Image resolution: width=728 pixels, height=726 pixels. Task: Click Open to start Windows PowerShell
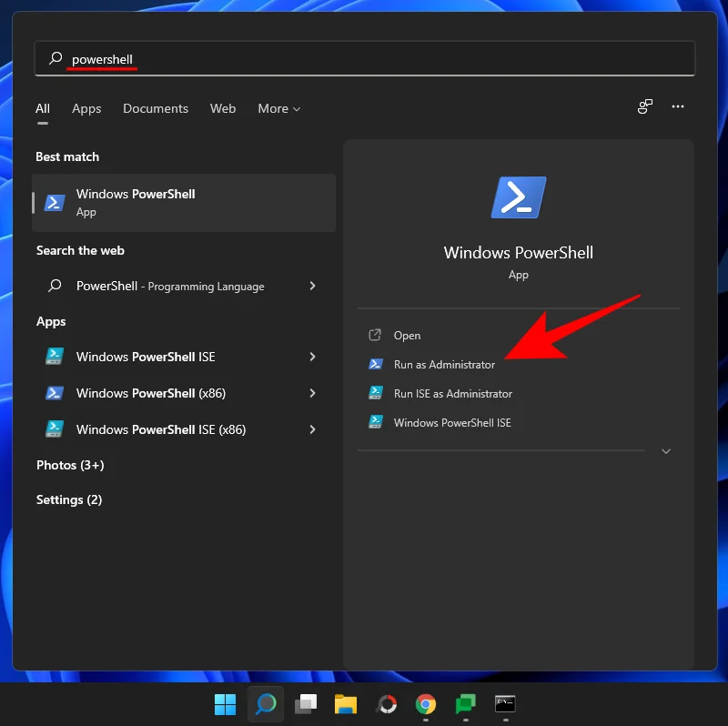407,335
